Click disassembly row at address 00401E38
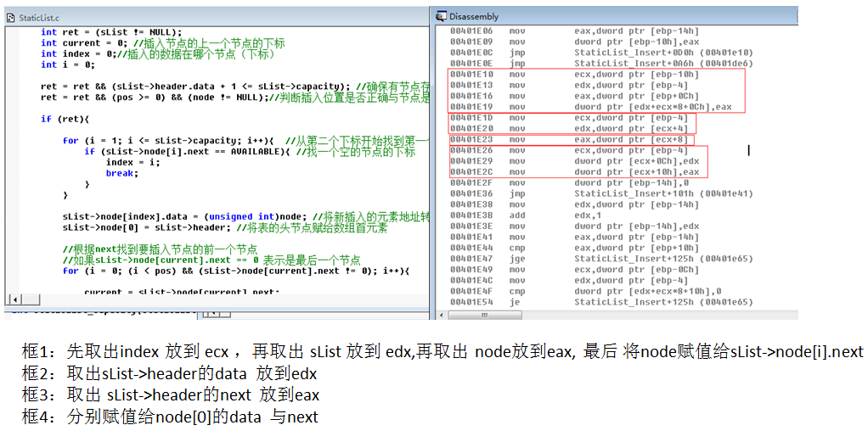 [x=574, y=204]
